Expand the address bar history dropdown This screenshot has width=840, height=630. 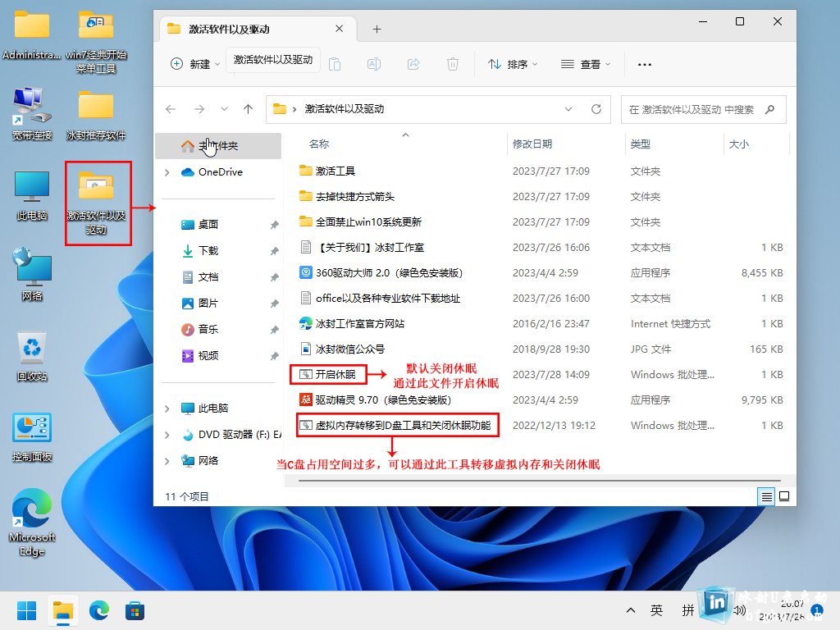pyautogui.click(x=568, y=109)
